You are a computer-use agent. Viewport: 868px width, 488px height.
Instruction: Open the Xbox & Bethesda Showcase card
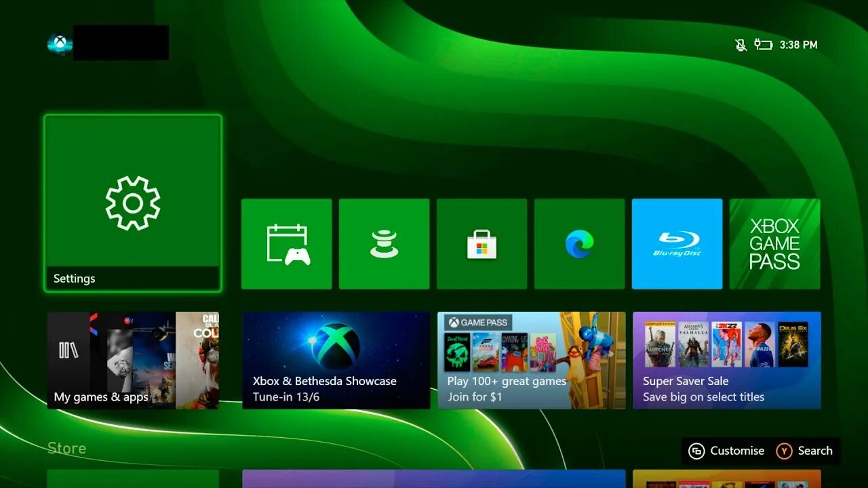coord(336,361)
